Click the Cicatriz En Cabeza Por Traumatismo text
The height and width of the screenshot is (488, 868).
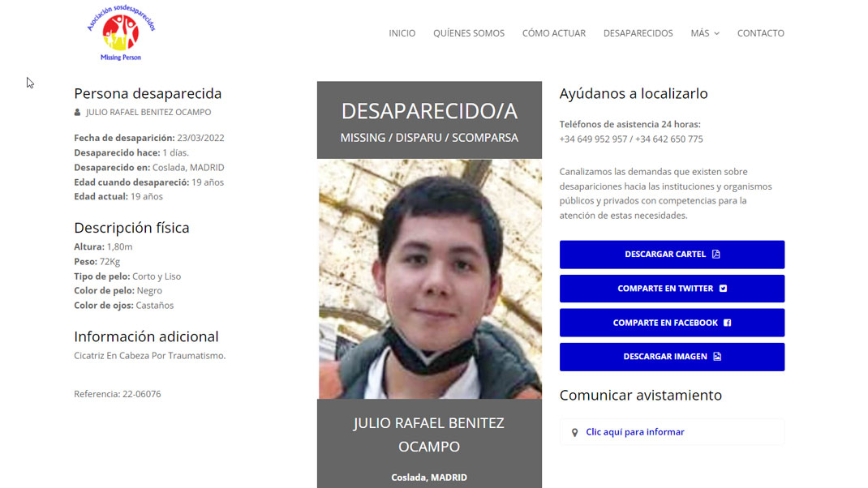[x=150, y=356]
